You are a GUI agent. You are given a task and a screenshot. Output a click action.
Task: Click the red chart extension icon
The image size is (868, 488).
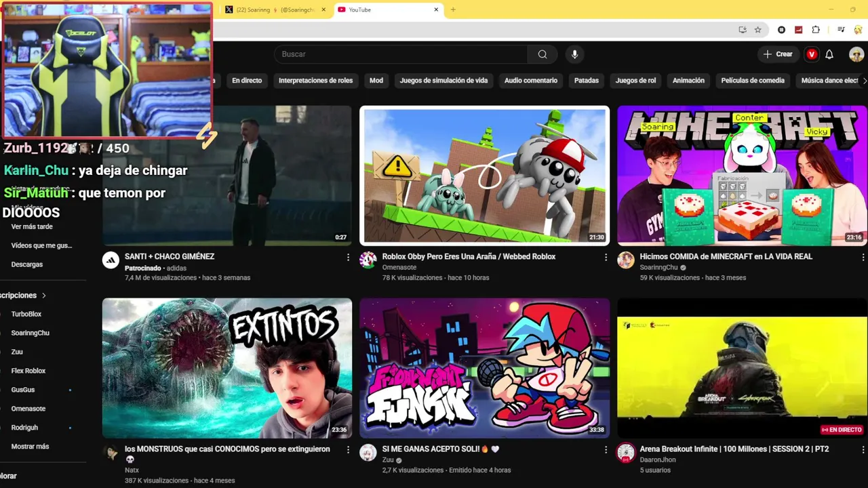click(799, 30)
